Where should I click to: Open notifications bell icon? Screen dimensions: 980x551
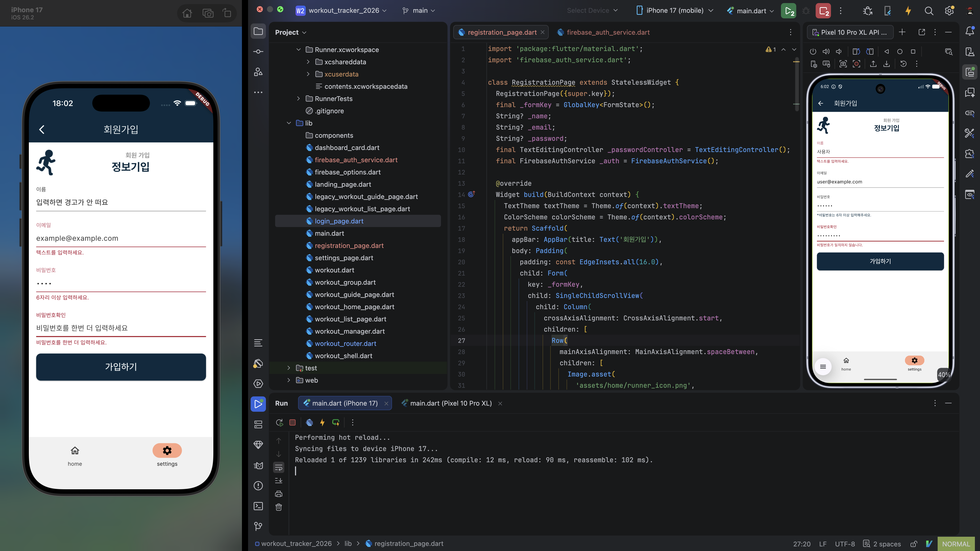(x=970, y=31)
